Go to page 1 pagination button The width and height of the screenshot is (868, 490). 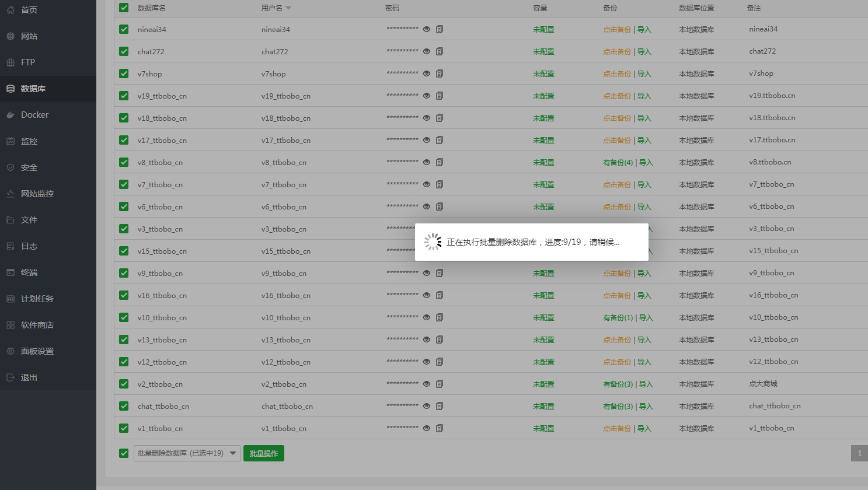point(859,453)
